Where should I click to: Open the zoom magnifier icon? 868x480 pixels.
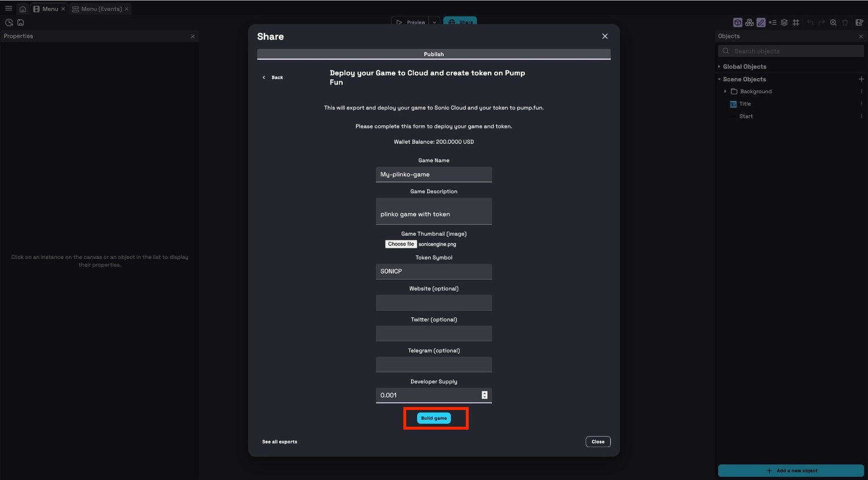click(x=833, y=23)
